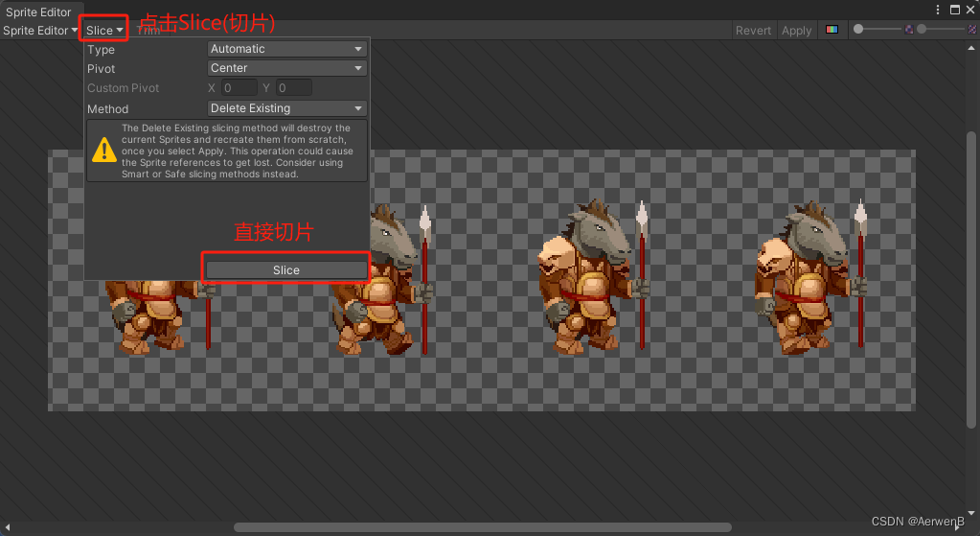Screen dimensions: 980x536
Task: Click the 'Pivot' label
Action: pyautogui.click(x=101, y=69)
